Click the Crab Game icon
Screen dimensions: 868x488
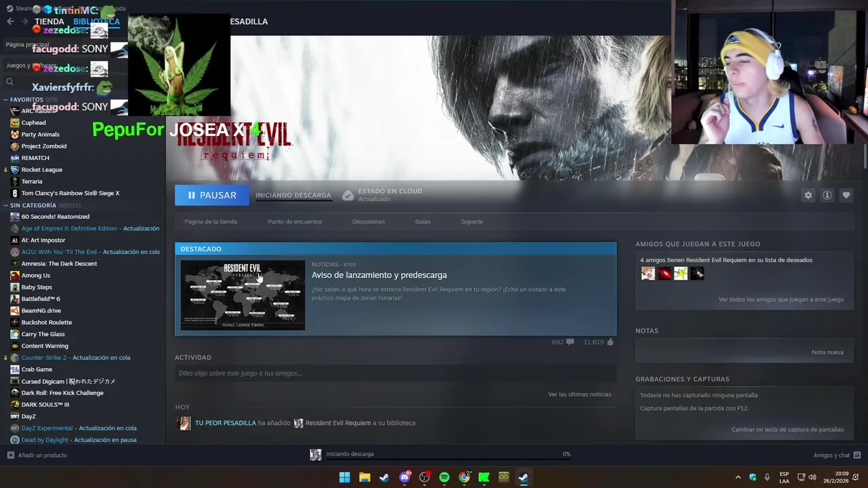pyautogui.click(x=15, y=369)
